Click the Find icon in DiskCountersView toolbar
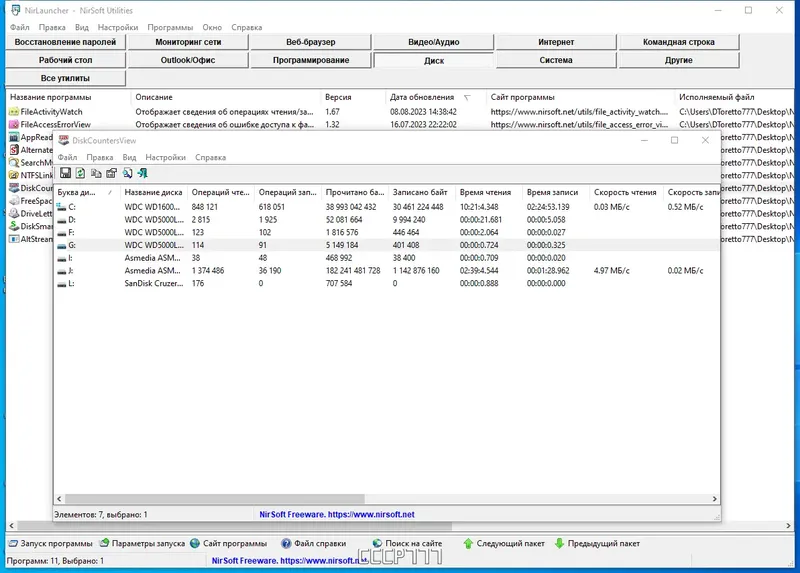The width and height of the screenshot is (800, 573). click(x=127, y=173)
